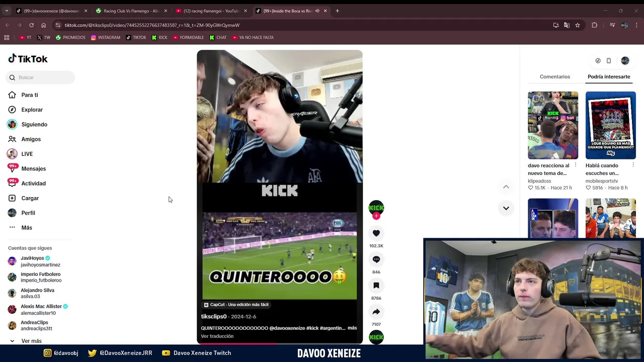Open video comments bubble icon
The height and width of the screenshot is (362, 644).
pos(376,259)
